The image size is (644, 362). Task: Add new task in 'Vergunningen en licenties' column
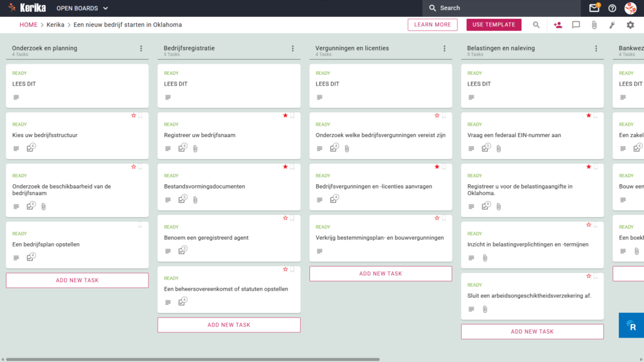(380, 273)
